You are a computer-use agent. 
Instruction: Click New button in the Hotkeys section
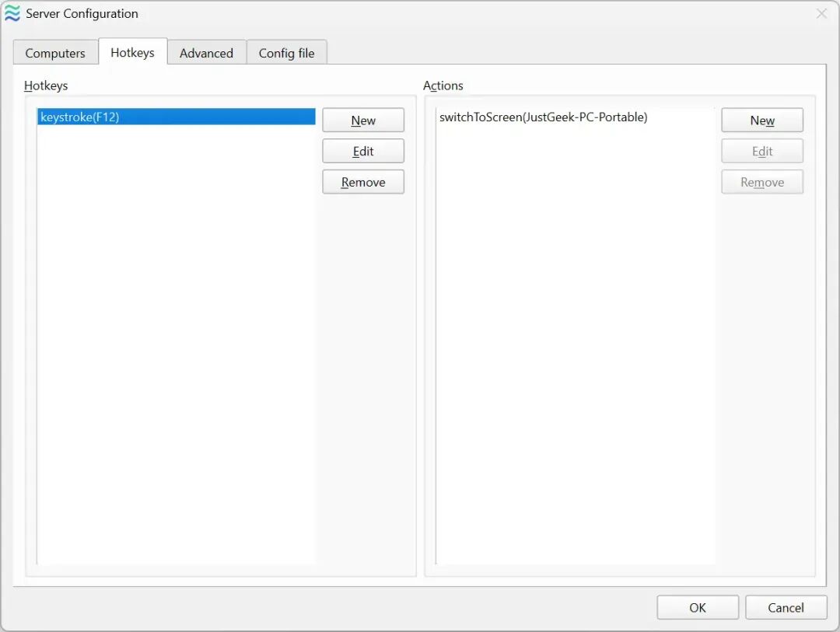coord(363,120)
